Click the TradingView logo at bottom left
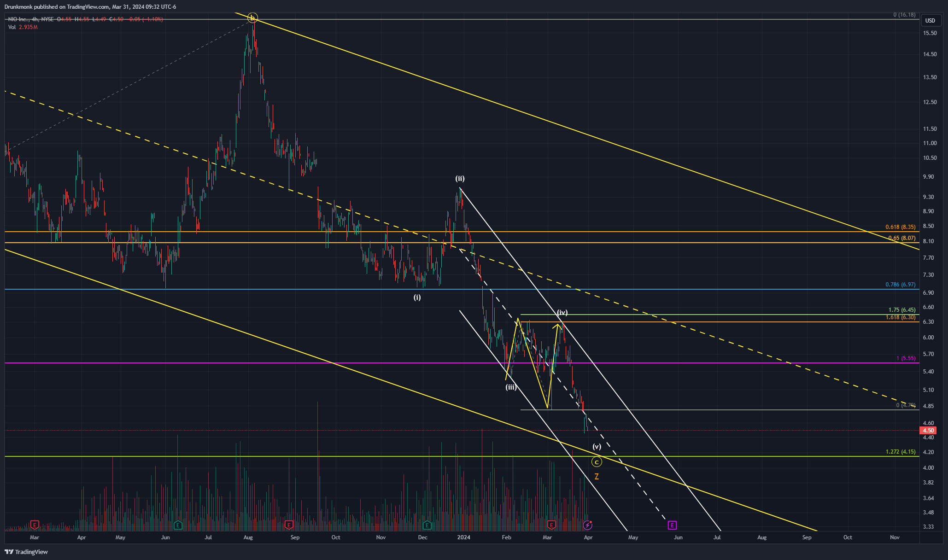The image size is (948, 560). [26, 552]
